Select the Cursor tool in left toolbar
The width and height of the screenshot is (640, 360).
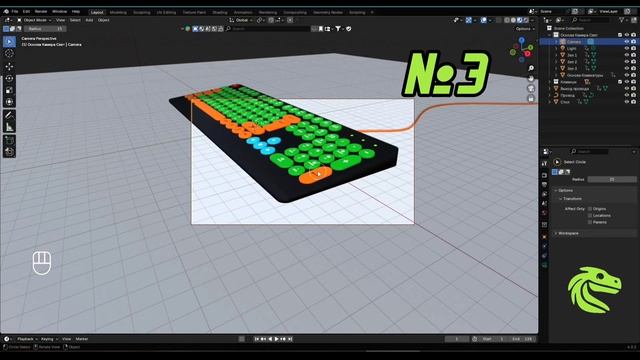pyautogui.click(x=9, y=53)
